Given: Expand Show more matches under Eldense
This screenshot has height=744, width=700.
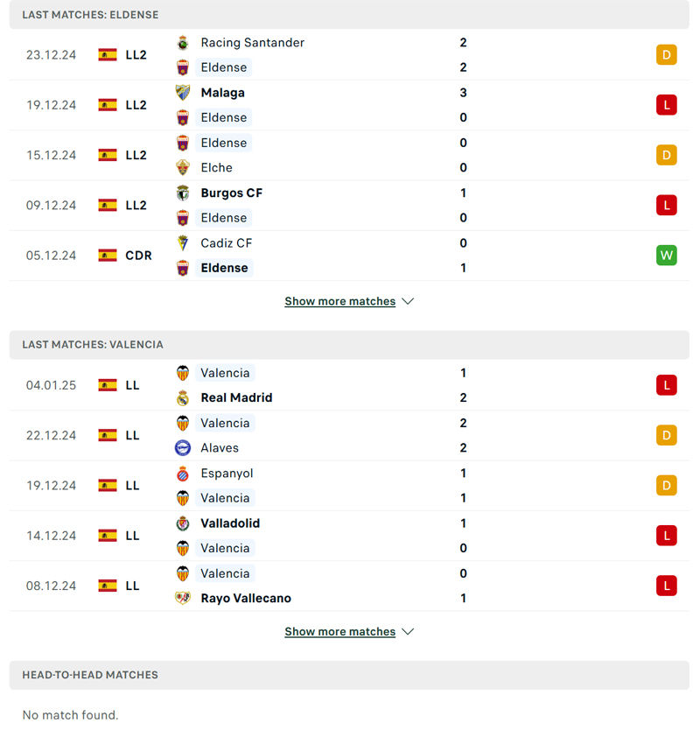Looking at the screenshot, I should (x=340, y=301).
